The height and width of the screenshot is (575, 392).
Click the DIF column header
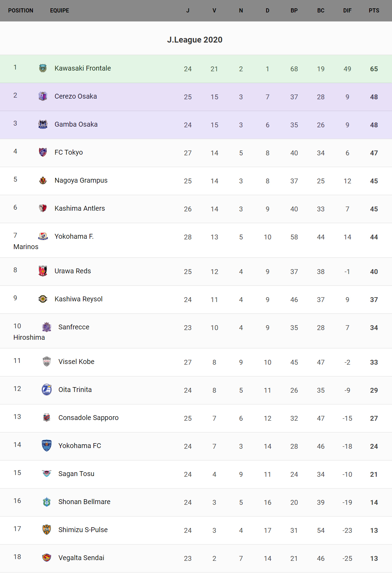coord(347,10)
